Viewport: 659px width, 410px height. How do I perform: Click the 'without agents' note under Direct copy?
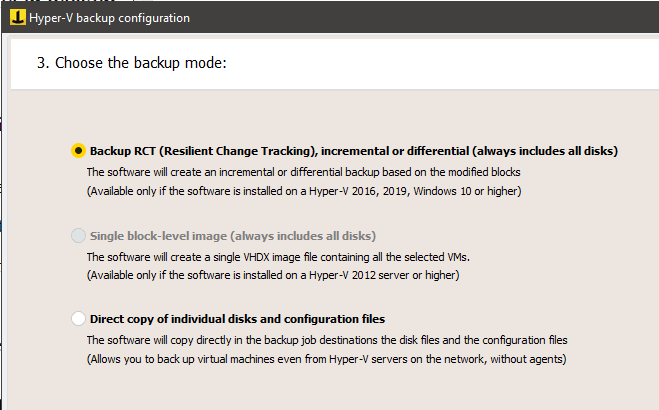327,359
